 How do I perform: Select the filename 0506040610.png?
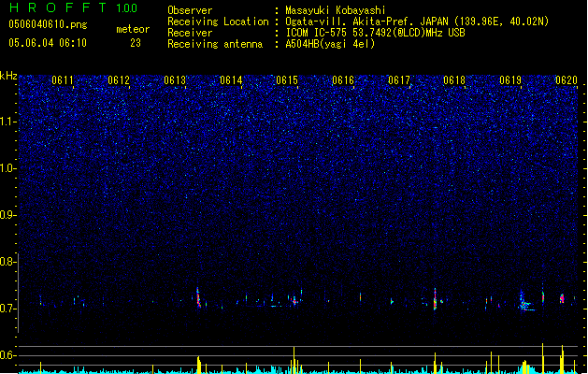(48, 24)
